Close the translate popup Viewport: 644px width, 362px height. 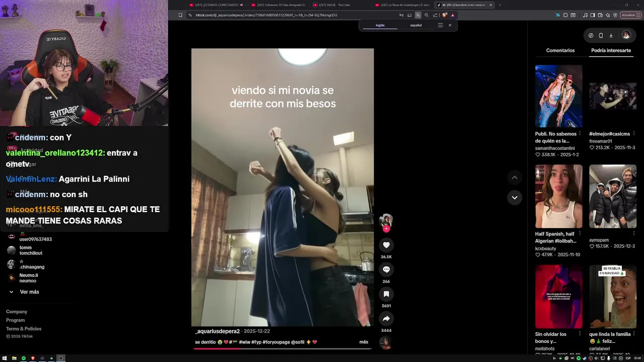pos(450,25)
